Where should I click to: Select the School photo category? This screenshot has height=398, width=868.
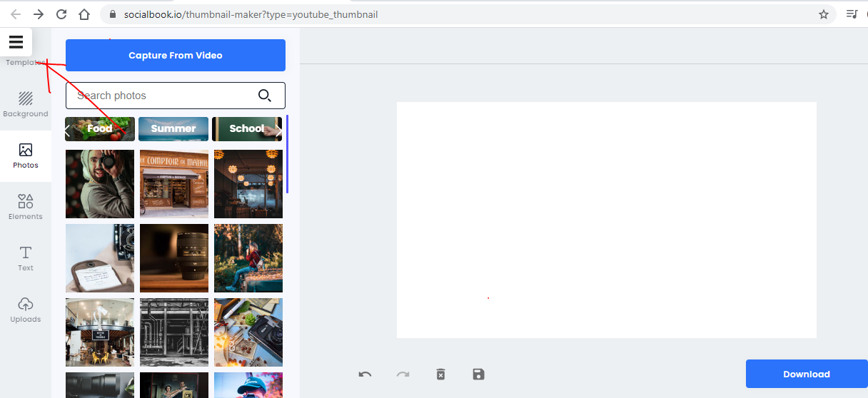pos(247,129)
